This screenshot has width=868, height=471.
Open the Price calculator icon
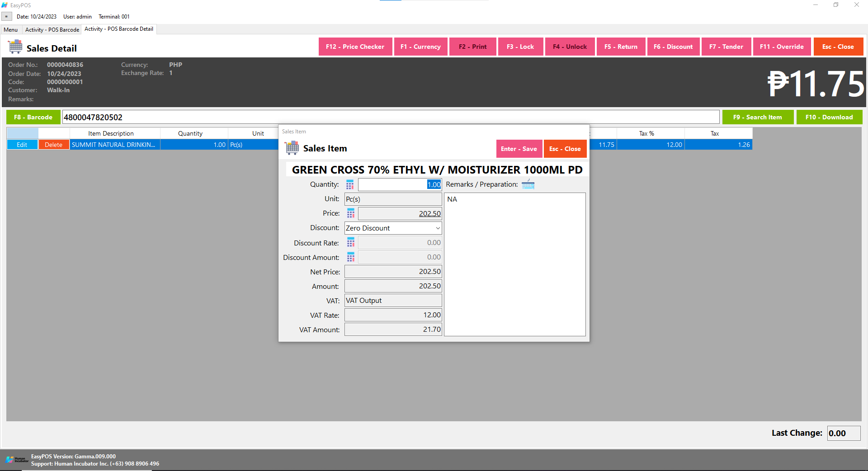(x=351, y=213)
